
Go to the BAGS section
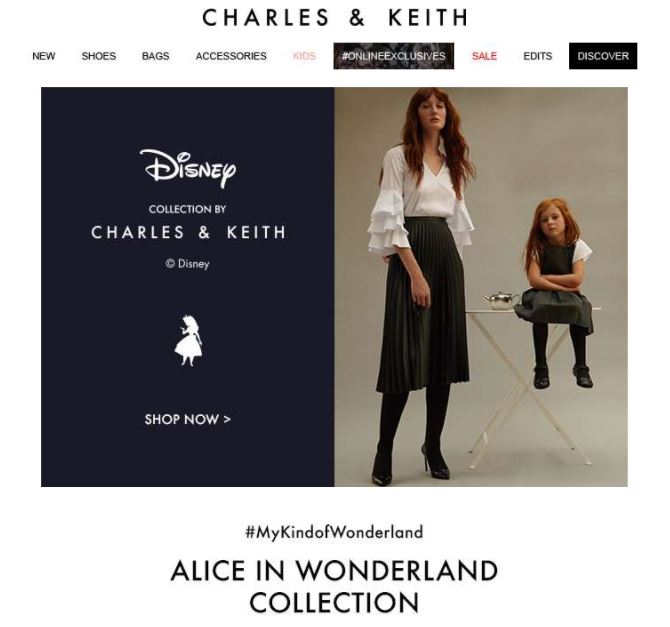click(156, 56)
